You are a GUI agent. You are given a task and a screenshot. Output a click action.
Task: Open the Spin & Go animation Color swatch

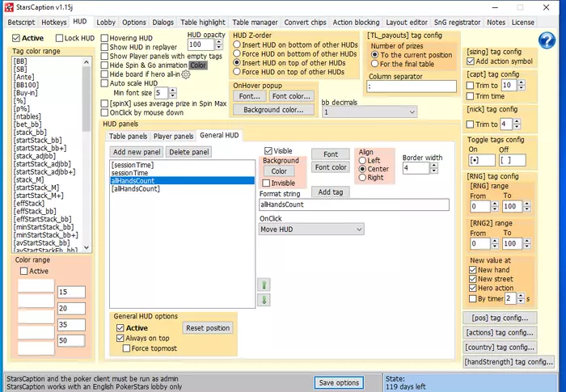198,65
